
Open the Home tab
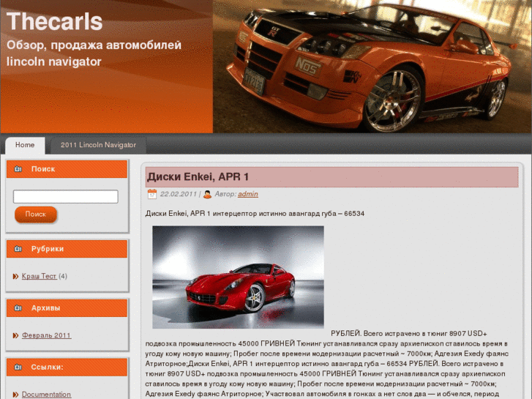coord(25,146)
